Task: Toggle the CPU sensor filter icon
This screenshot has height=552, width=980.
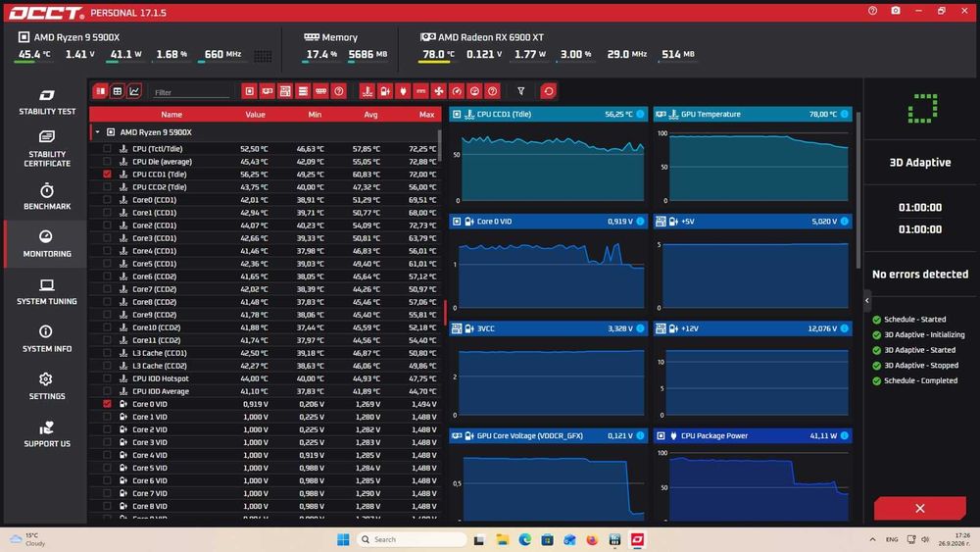Action: [249, 91]
